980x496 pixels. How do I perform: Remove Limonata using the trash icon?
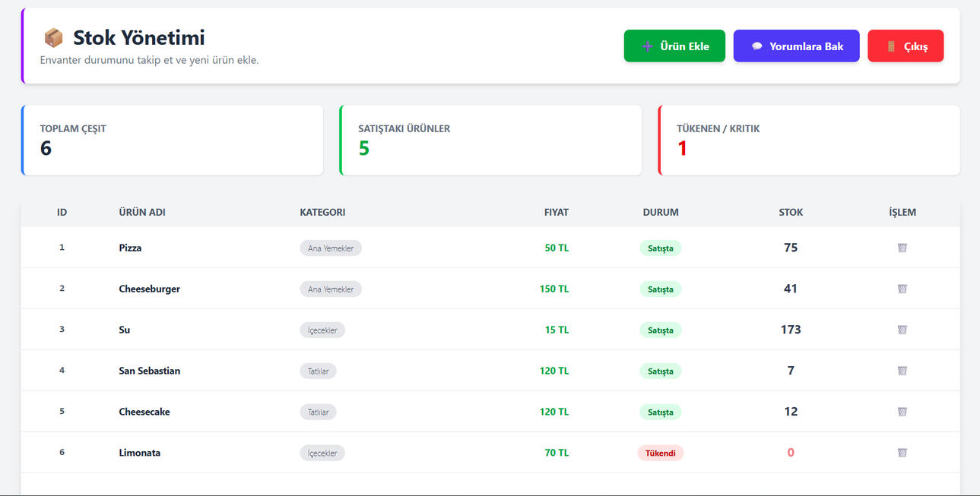[x=902, y=453]
